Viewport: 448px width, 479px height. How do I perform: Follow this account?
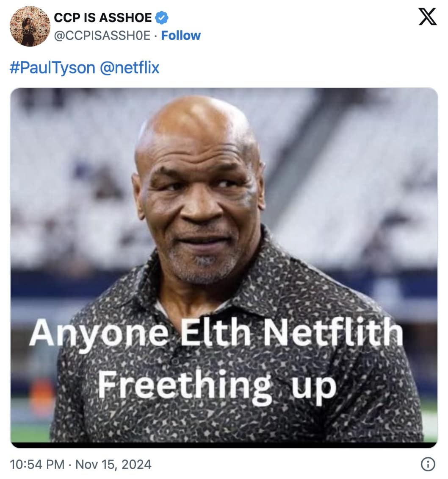181,36
